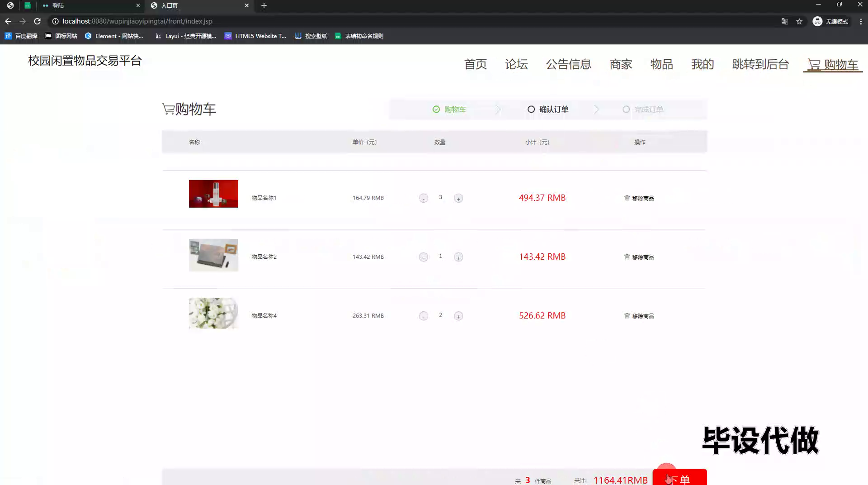
Task: Go to 首页 in the navigation
Action: pyautogui.click(x=476, y=64)
